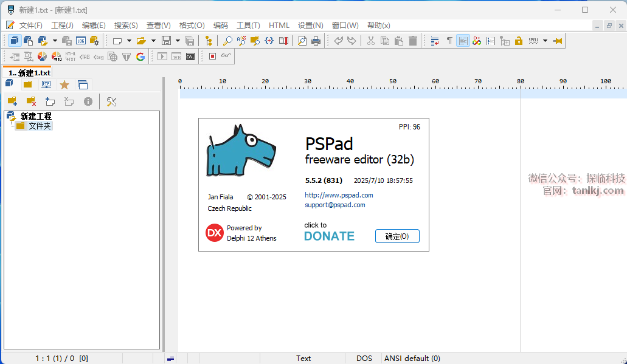
Task: Expand dropdown arrow next to Save icon
Action: tap(178, 41)
